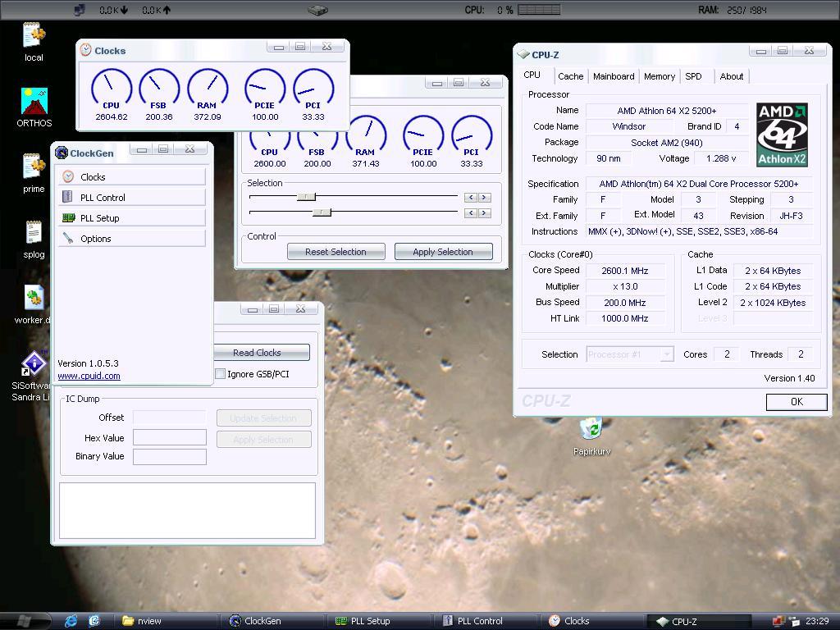Click the PLL Setup chip icon
This screenshot has width=840, height=630.
point(69,217)
